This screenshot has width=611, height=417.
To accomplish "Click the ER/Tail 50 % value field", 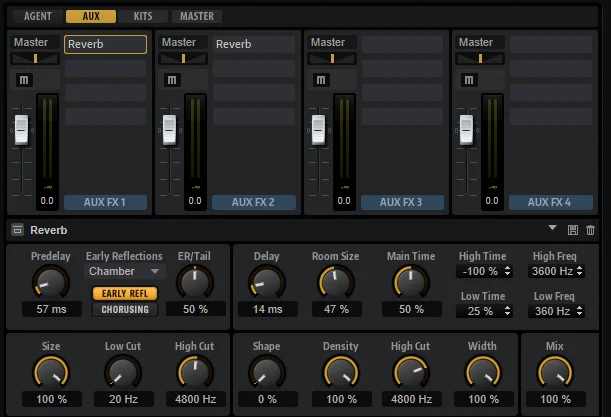I will [x=196, y=309].
